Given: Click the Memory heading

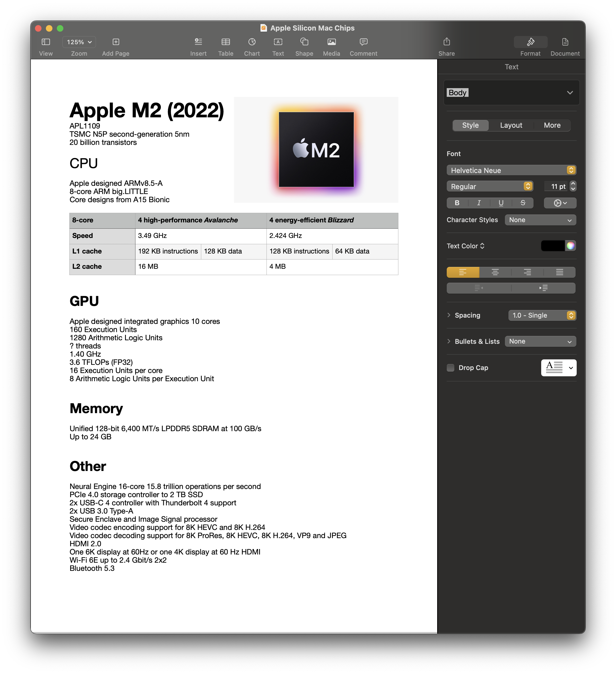Looking at the screenshot, I should tap(96, 408).
